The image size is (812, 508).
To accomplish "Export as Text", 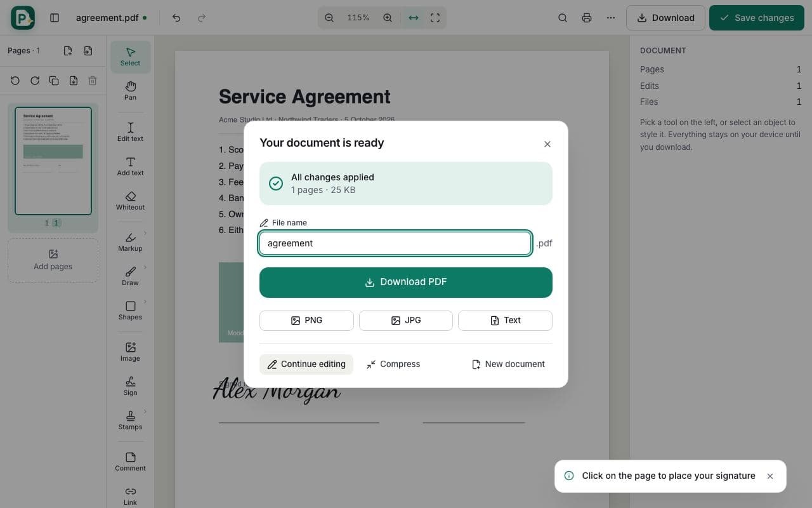I will pos(505,321).
